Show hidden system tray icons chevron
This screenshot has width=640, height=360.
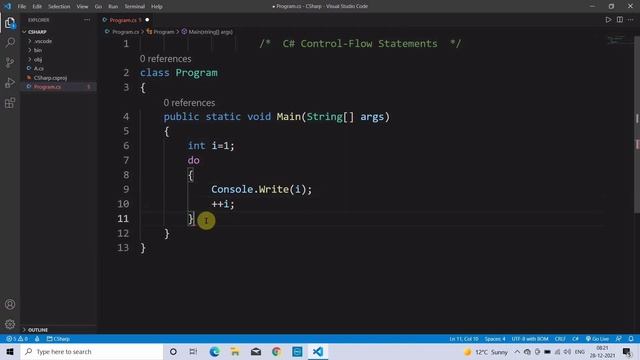tap(517, 352)
